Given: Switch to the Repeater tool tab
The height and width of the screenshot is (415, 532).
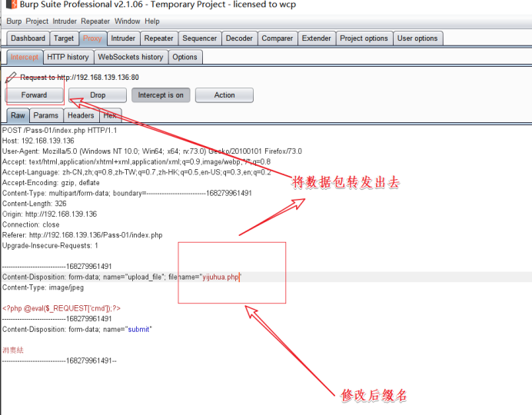Looking at the screenshot, I should [159, 38].
